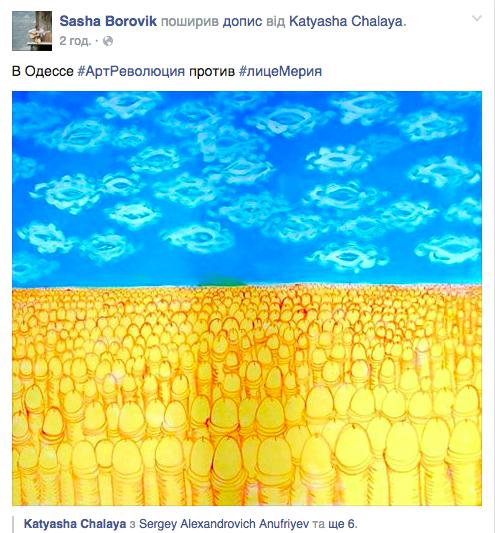The width and height of the screenshot is (495, 533).
Task: Visit Sasha Borovik's profile name link
Action: click(108, 21)
